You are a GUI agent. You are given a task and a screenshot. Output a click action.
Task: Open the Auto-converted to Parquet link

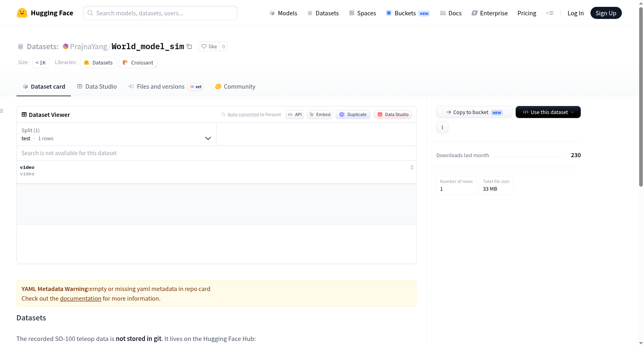pos(254,114)
